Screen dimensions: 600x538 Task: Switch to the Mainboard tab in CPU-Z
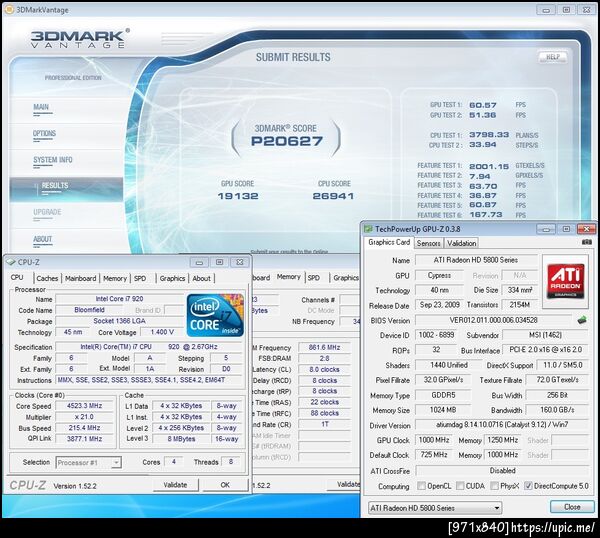click(80, 279)
